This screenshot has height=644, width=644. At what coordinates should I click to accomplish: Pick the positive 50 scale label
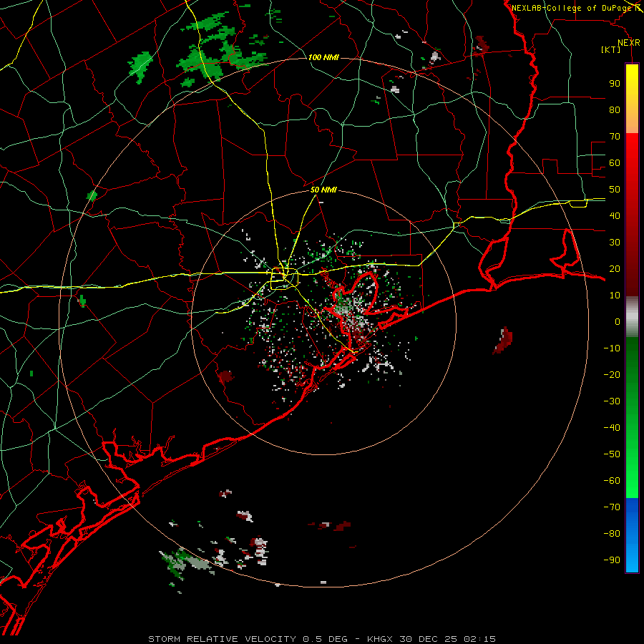(x=615, y=190)
